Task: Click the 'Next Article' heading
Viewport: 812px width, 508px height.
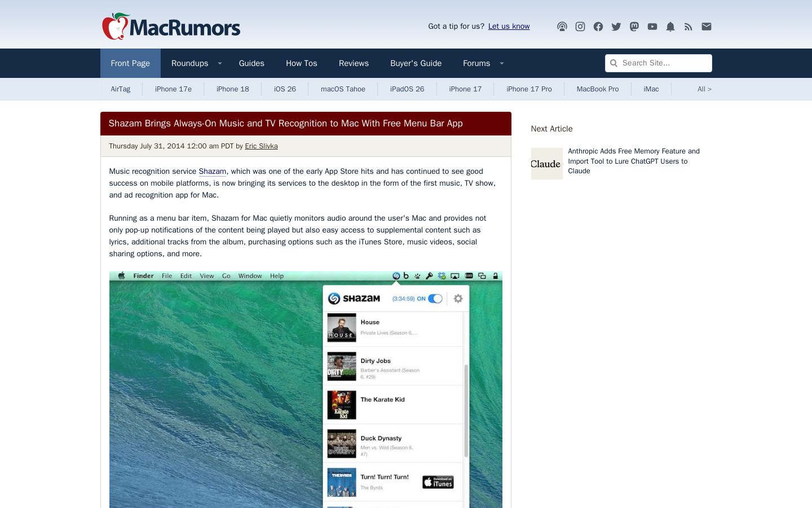Action: [551, 129]
